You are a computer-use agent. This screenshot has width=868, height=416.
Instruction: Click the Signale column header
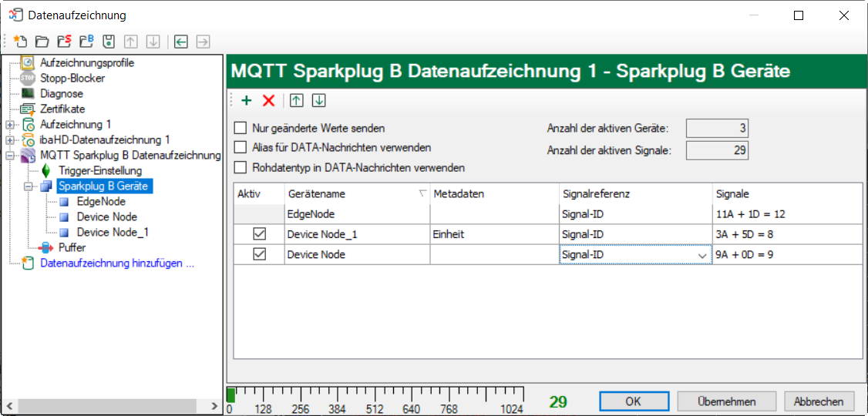tap(786, 193)
